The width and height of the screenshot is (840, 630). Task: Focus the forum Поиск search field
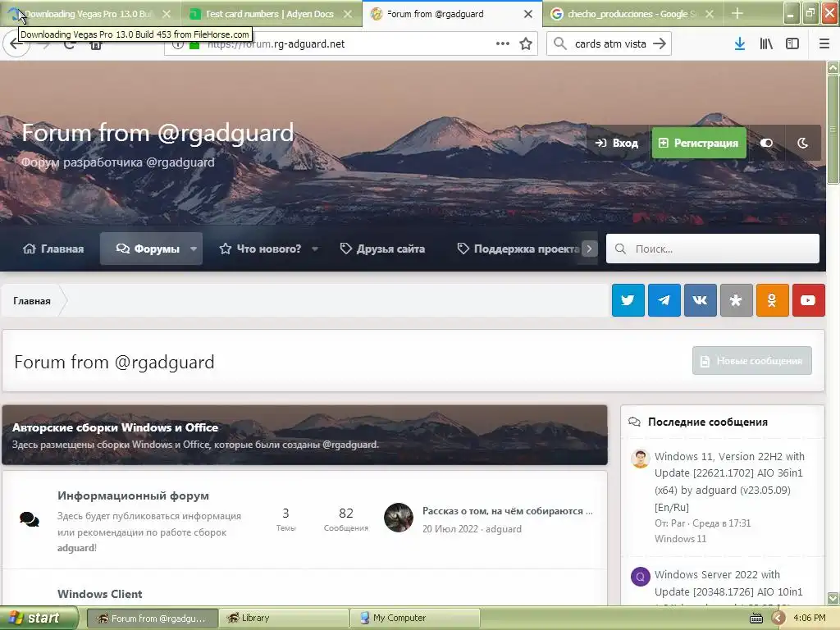point(713,249)
